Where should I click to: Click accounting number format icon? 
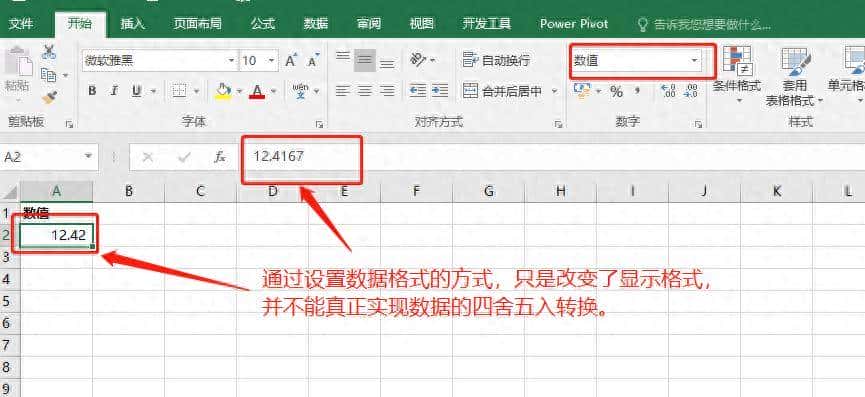coord(582,90)
